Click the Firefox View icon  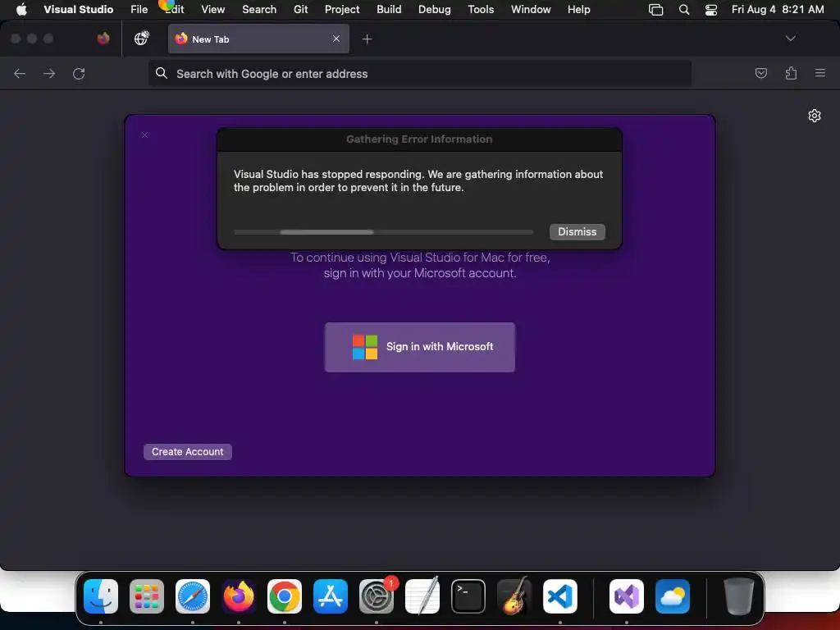103,39
